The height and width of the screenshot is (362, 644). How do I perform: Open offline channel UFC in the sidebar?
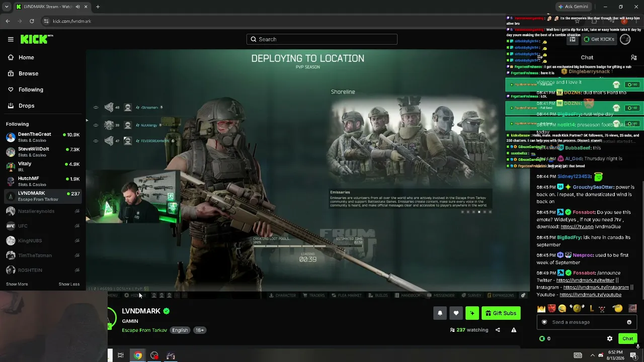tap(43, 226)
